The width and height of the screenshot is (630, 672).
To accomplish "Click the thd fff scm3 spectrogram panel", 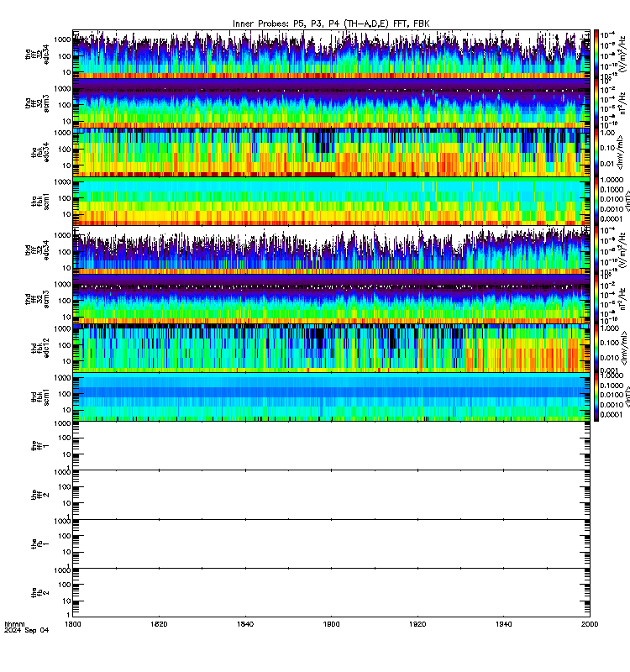I will click(331, 299).
